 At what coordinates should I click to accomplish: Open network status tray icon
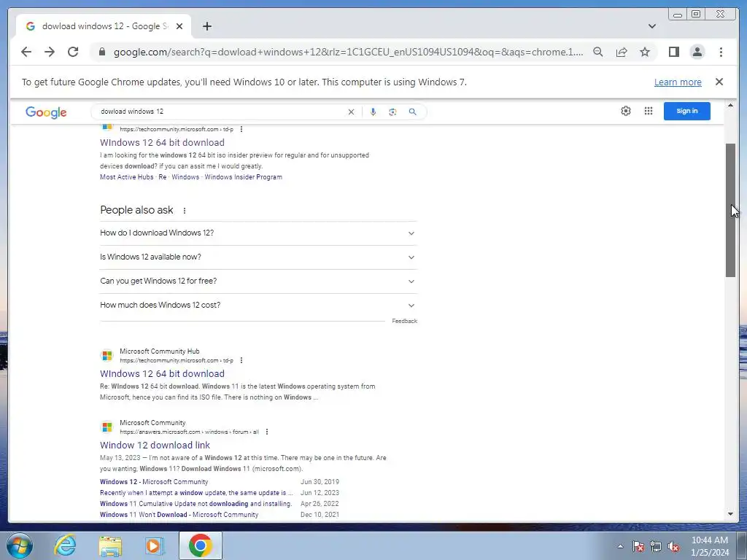point(656,546)
